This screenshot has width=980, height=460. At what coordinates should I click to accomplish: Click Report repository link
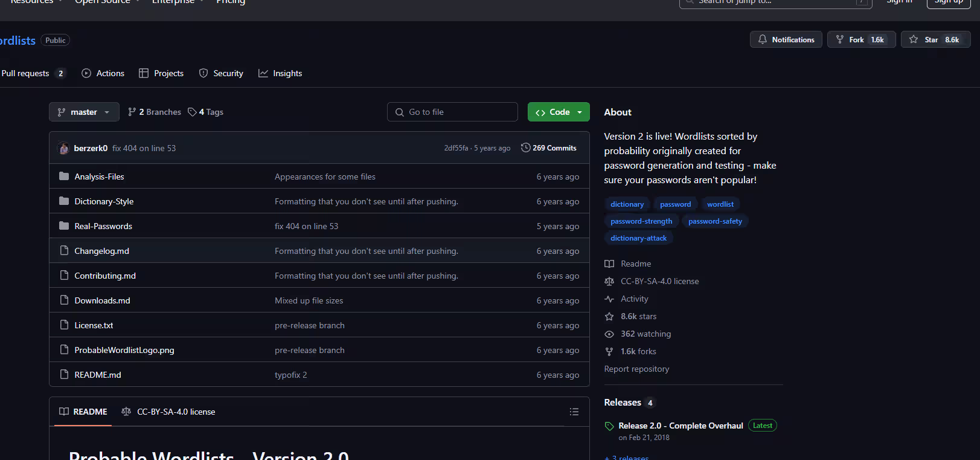[636, 369]
